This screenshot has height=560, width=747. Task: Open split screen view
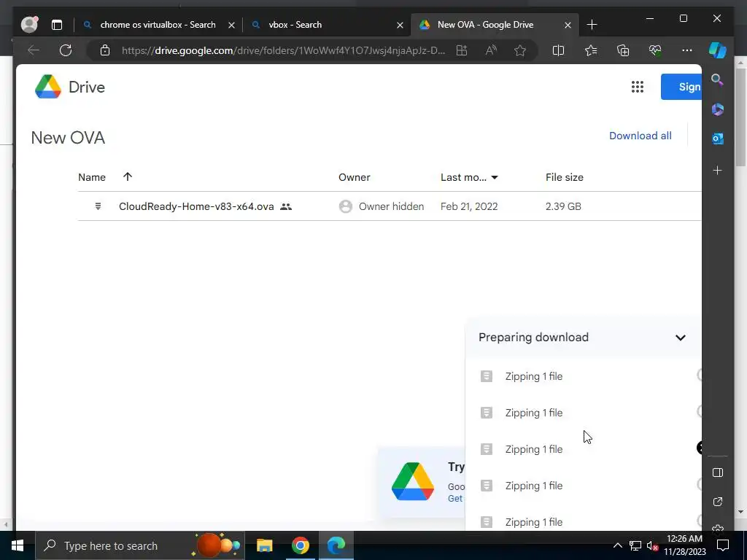(x=558, y=50)
